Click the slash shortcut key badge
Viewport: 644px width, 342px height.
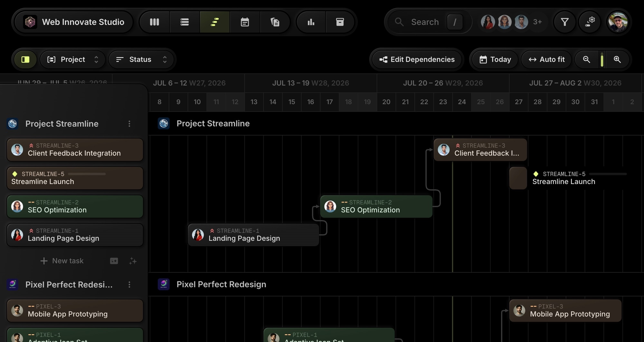tap(455, 22)
